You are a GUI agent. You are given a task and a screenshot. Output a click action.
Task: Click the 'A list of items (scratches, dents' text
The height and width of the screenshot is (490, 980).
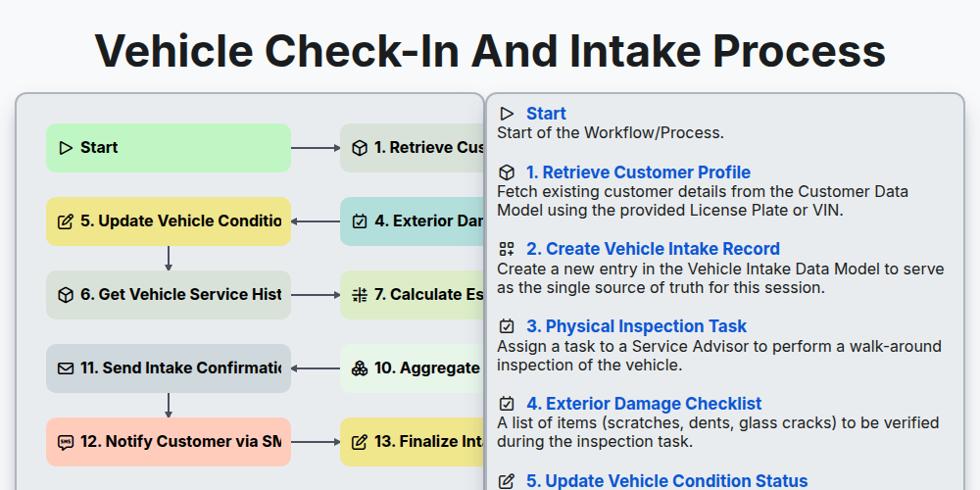(718, 432)
